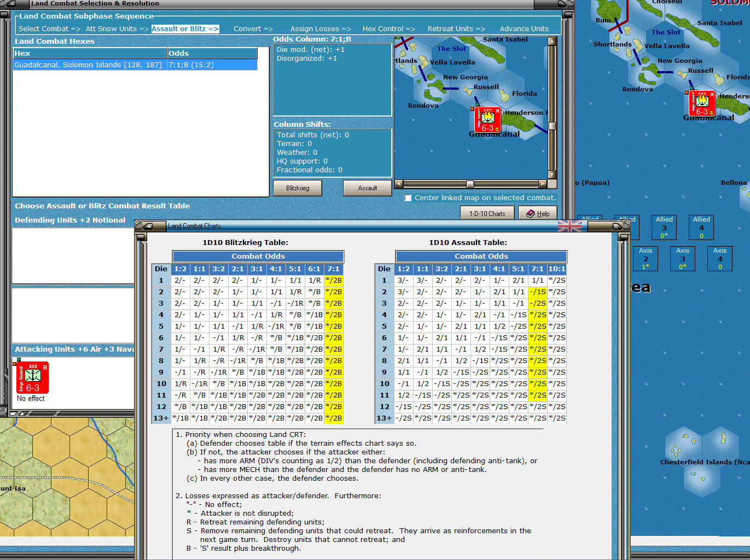Select the Guadalcanal, Solomon Islands combat row
The image size is (750, 560).
pos(135,65)
